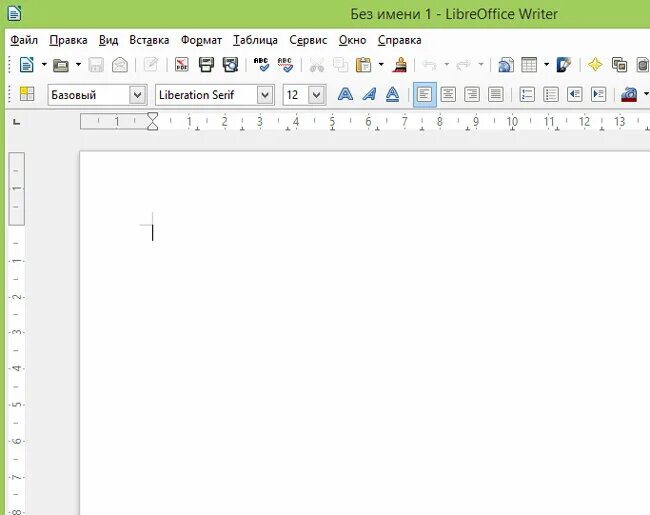Click the Copy icon

pyautogui.click(x=341, y=65)
